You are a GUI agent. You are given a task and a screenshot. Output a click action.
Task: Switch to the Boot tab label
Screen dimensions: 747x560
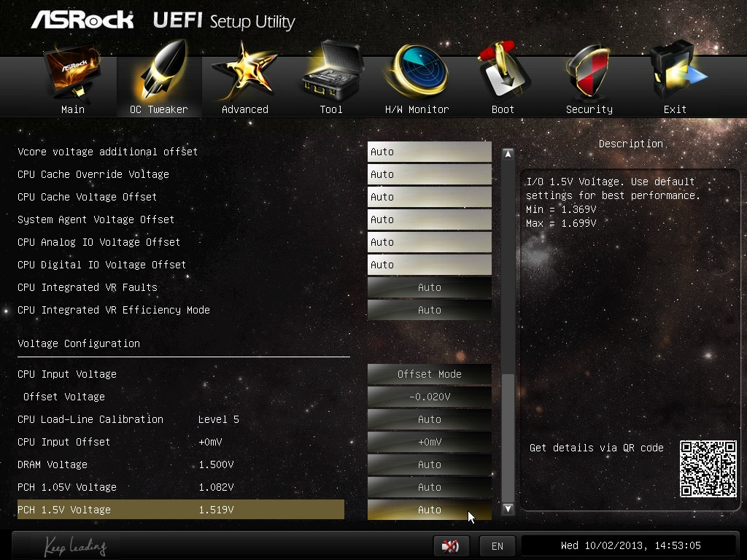[503, 109]
